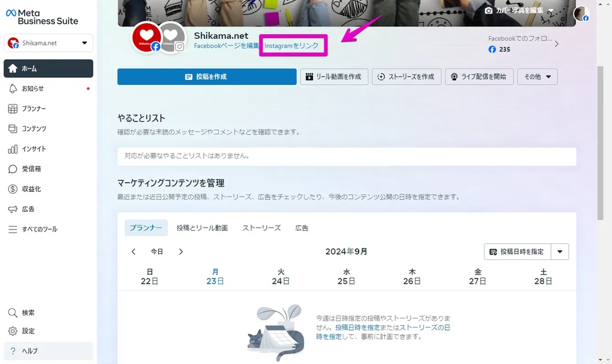Click the Meta Business Suite logo

(42, 17)
